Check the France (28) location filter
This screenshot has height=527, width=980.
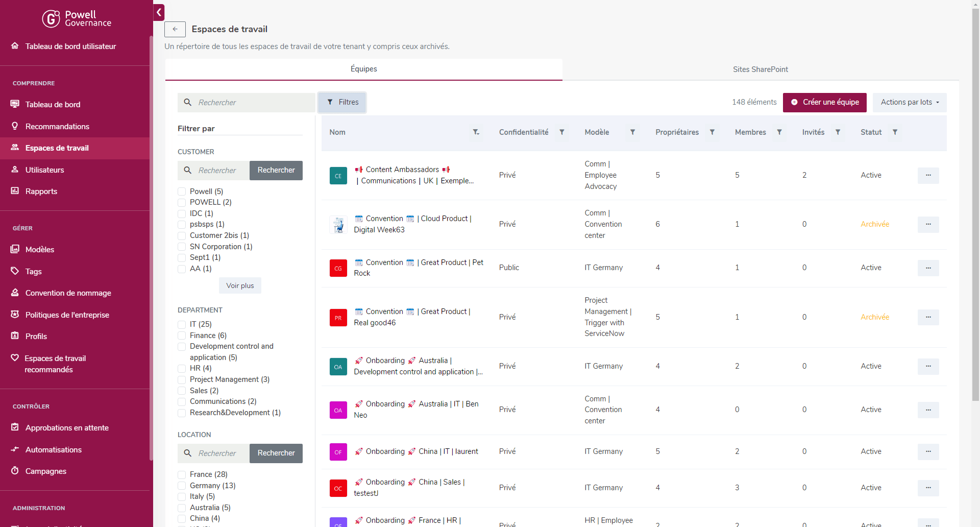[x=182, y=474]
